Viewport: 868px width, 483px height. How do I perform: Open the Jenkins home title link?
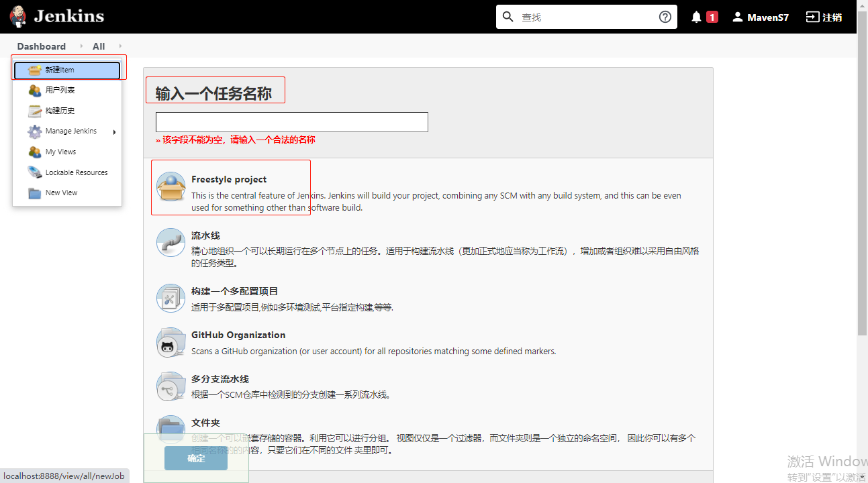(x=69, y=17)
